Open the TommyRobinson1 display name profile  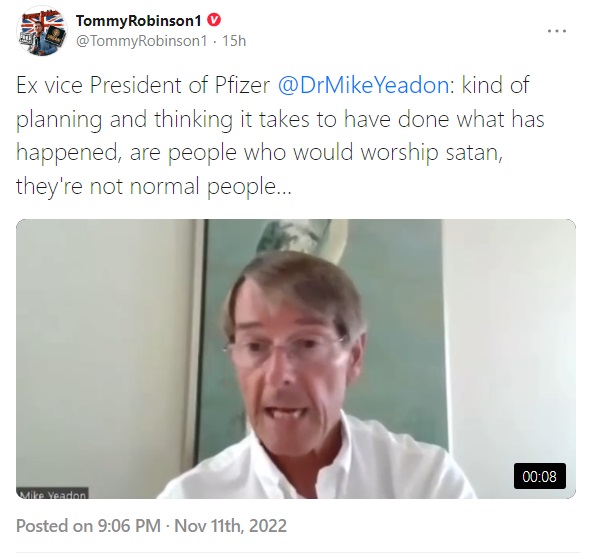click(x=138, y=21)
